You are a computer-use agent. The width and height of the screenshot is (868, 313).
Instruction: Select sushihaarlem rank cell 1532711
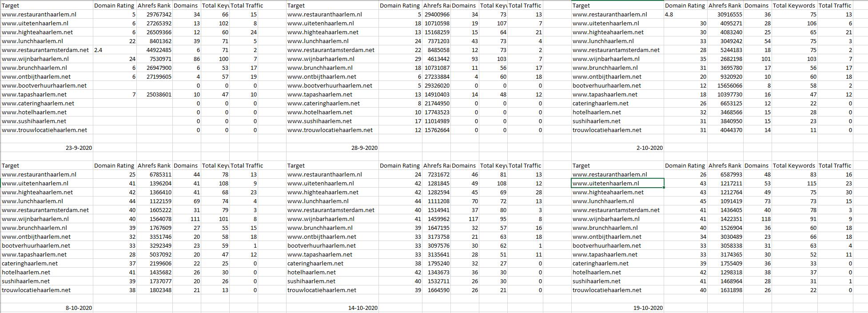[x=436, y=281]
